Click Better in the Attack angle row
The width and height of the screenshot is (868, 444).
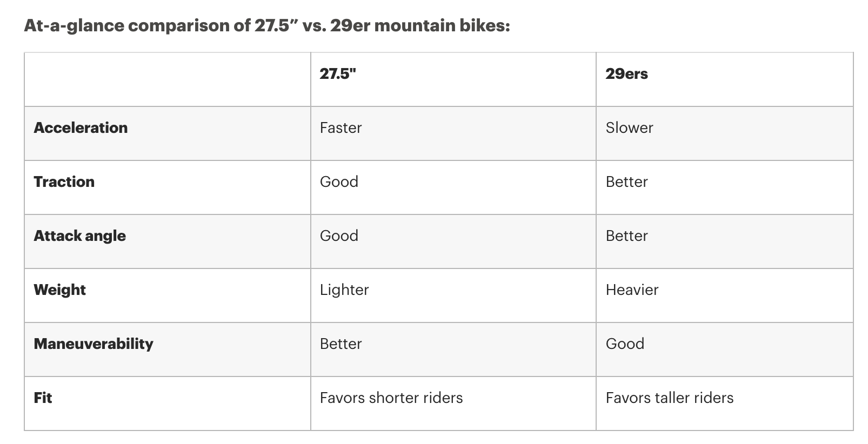[626, 236]
